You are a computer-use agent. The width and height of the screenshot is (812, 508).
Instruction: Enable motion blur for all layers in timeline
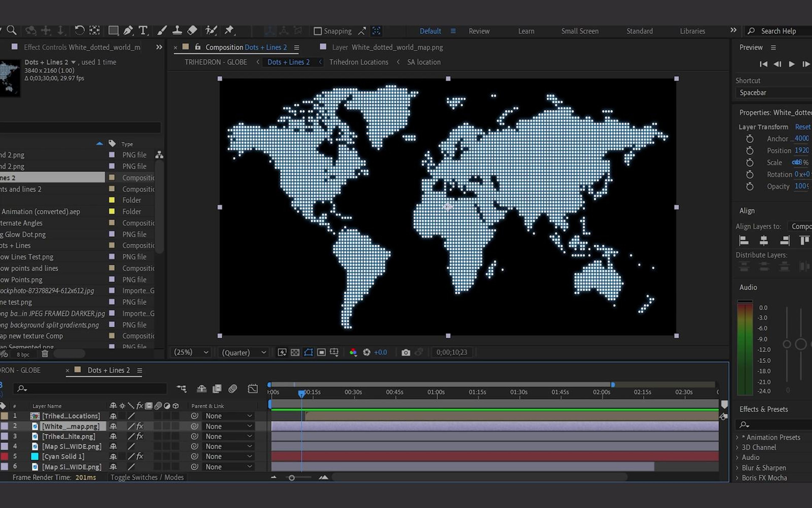click(233, 389)
